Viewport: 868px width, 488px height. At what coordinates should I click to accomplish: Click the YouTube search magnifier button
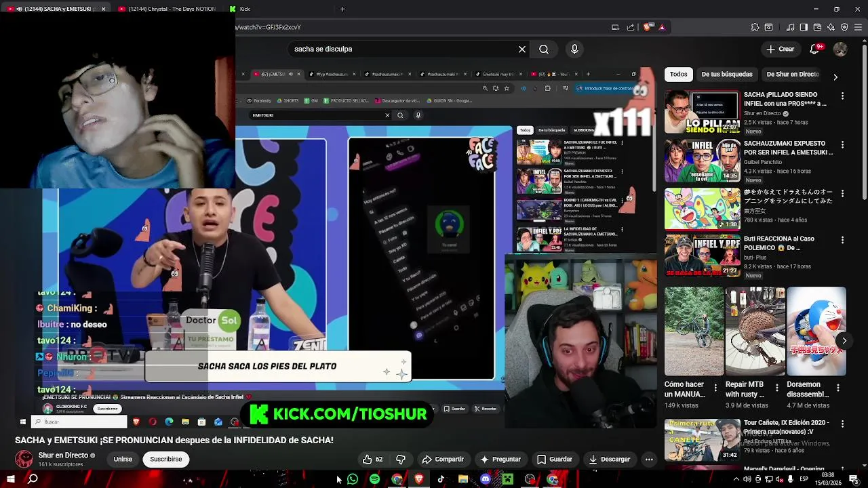pyautogui.click(x=544, y=49)
